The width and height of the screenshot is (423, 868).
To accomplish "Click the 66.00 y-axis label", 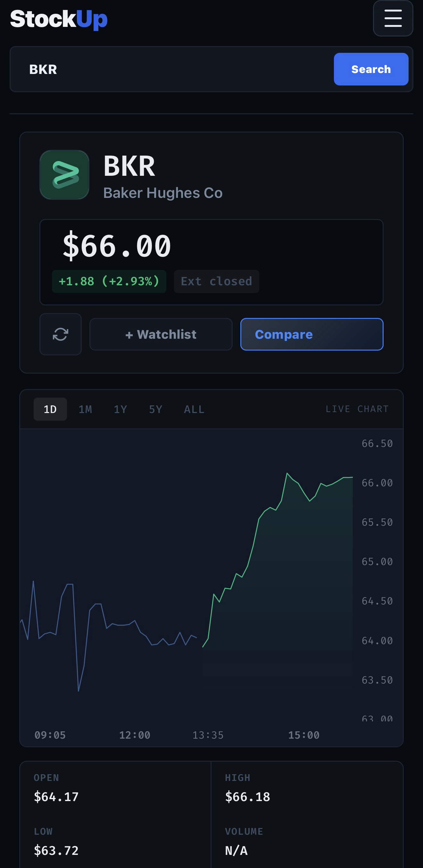I will tap(377, 483).
